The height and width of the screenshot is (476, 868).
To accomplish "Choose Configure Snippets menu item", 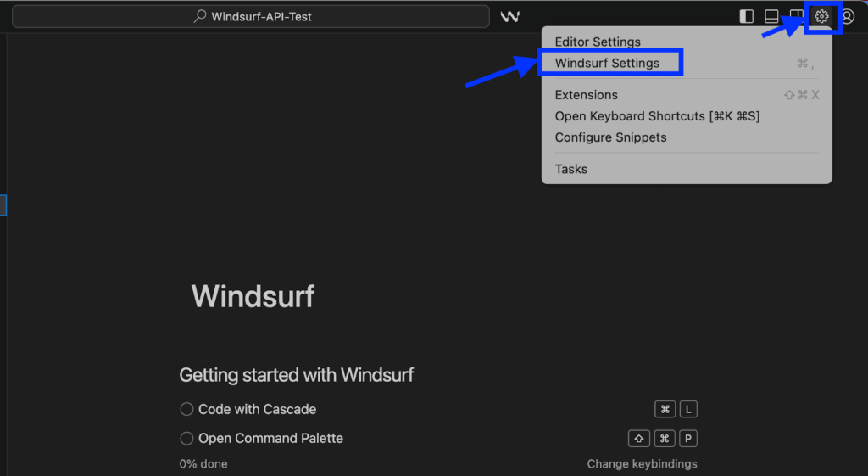I will [610, 137].
